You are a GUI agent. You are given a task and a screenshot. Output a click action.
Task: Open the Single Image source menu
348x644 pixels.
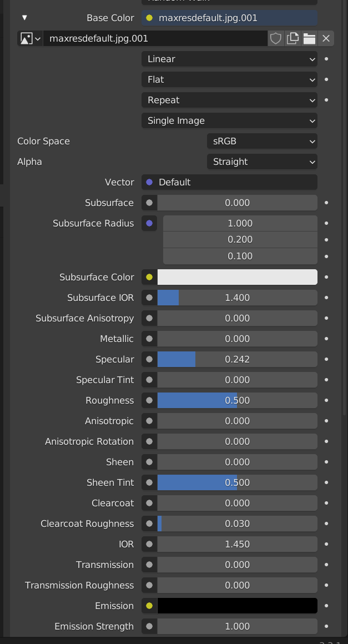(229, 120)
